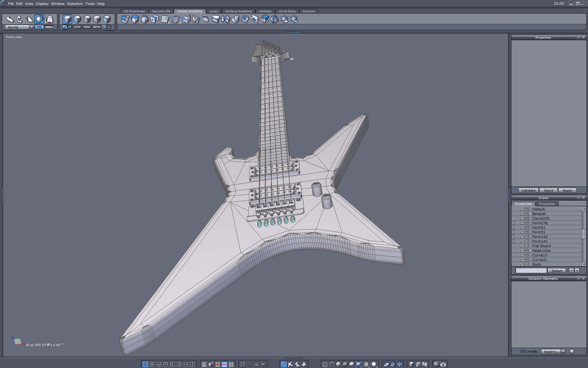Toggle visibility eye of Fret Board
Screen dimensions: 588x368
526,246
